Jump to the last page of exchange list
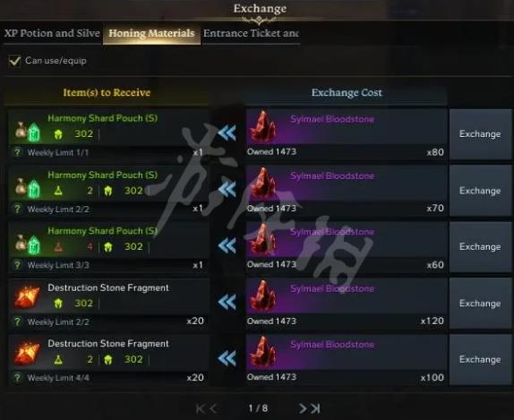 click(x=315, y=408)
